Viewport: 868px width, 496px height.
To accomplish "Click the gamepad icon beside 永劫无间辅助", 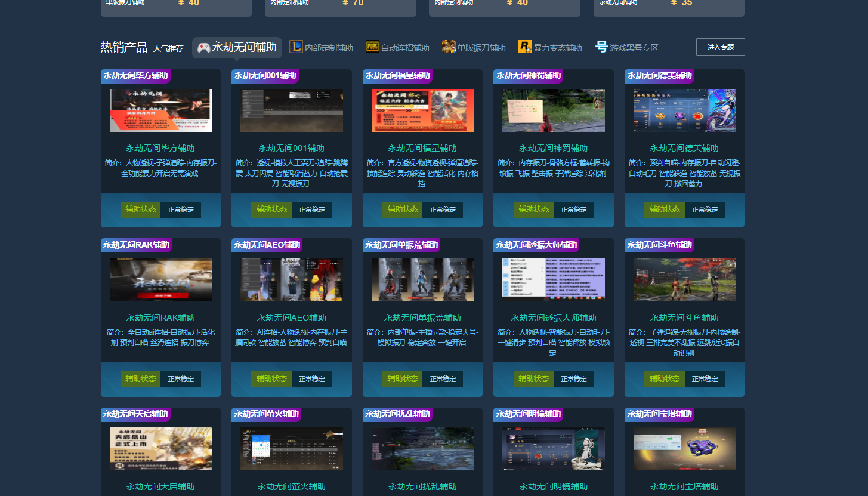I will pos(203,47).
